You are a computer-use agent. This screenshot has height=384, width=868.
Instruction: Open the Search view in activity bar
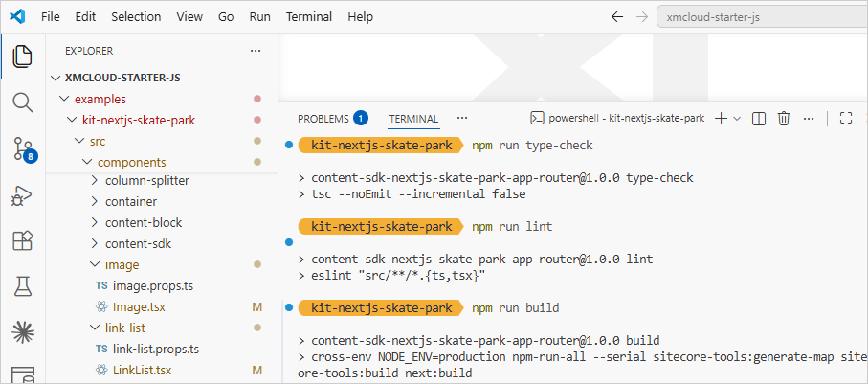[23, 103]
